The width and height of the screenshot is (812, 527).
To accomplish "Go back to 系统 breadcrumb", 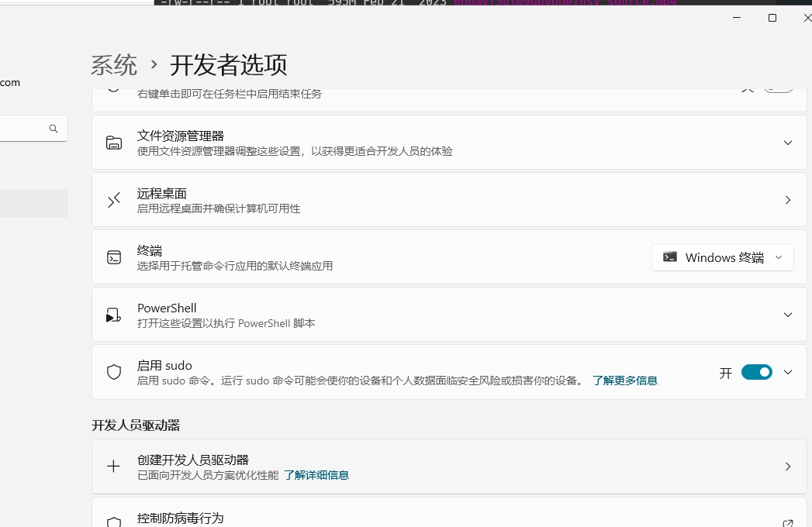I will (114, 65).
